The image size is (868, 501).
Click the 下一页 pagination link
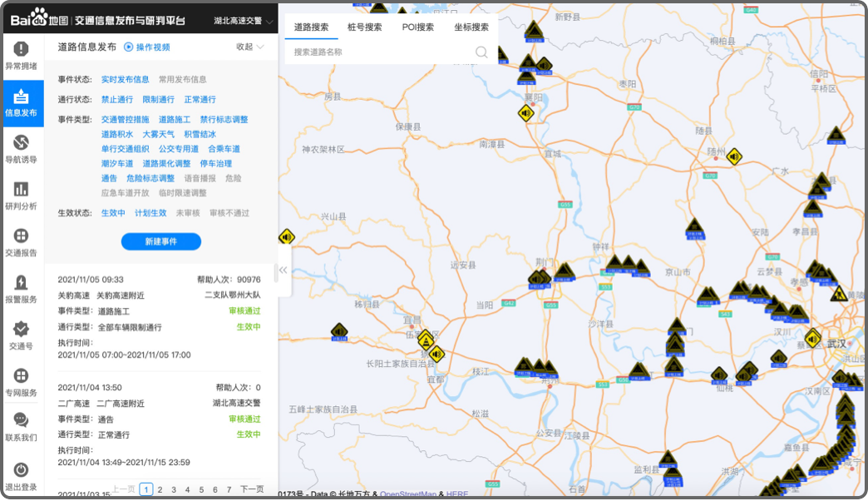point(252,489)
